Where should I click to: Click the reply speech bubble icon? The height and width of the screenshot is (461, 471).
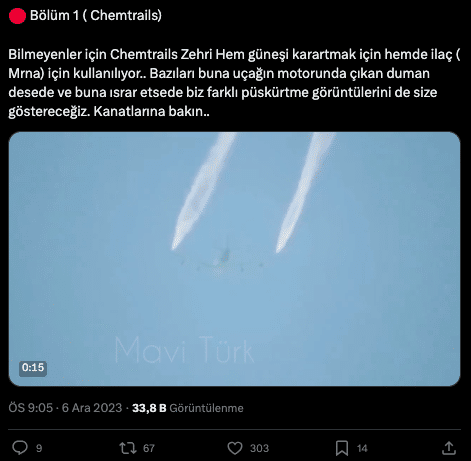(x=20, y=448)
